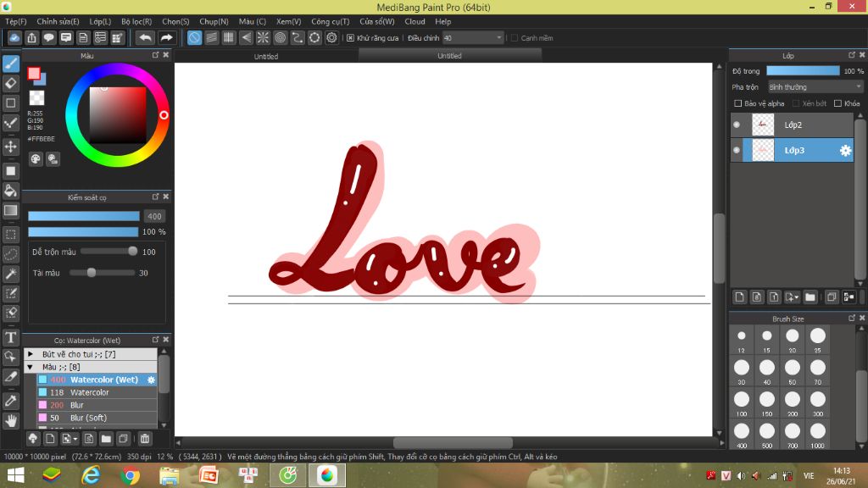Open the add brush dropdown arrow

point(75,440)
